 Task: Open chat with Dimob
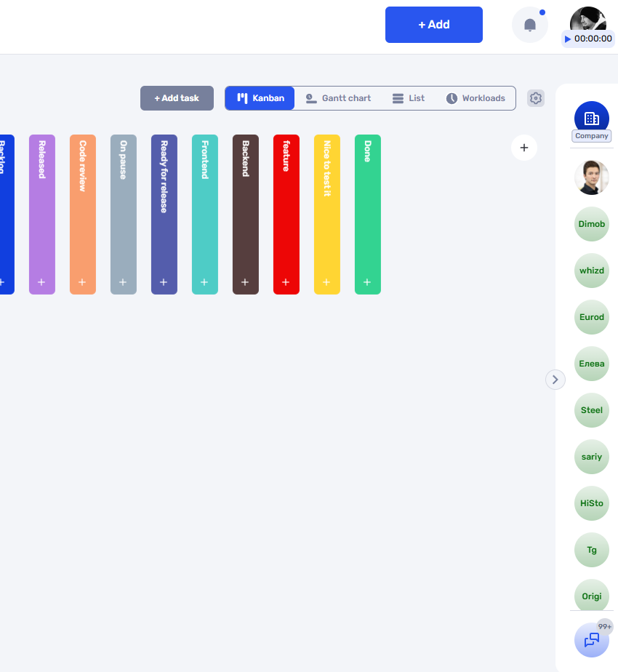coord(591,224)
